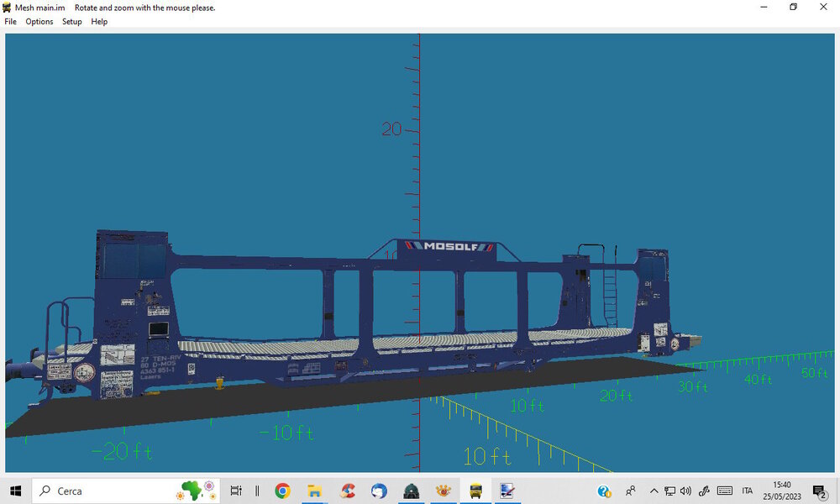
Task: Click the help tray icon with question mark
Action: coord(604,491)
